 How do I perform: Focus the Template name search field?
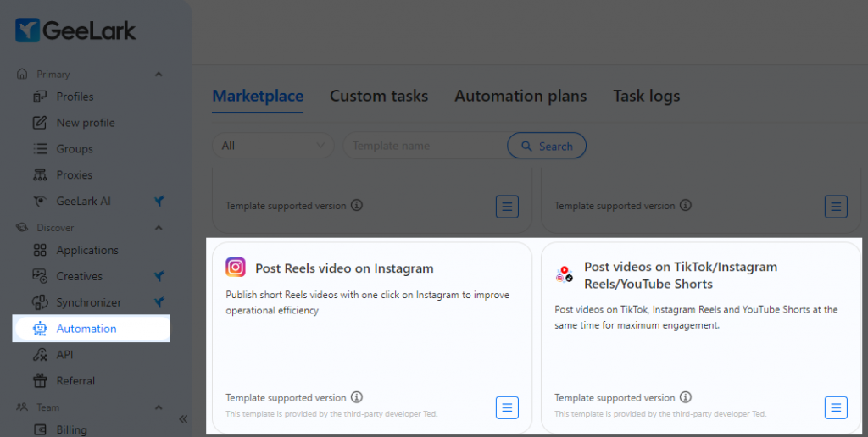[x=426, y=146]
